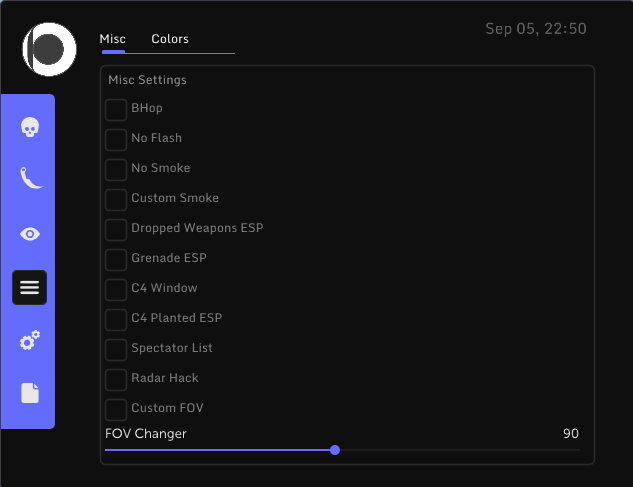Switch to the Colors tab
633x487 pixels.
[x=170, y=39]
